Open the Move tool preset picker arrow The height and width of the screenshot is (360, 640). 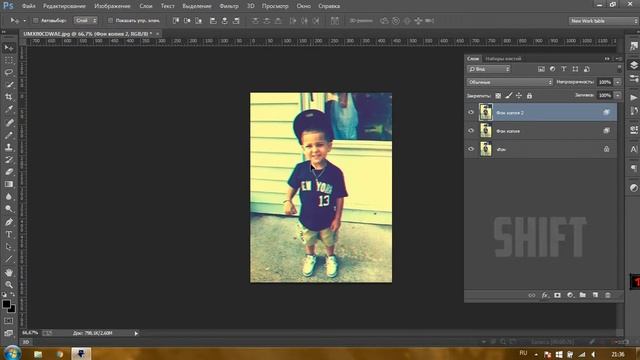point(24,20)
